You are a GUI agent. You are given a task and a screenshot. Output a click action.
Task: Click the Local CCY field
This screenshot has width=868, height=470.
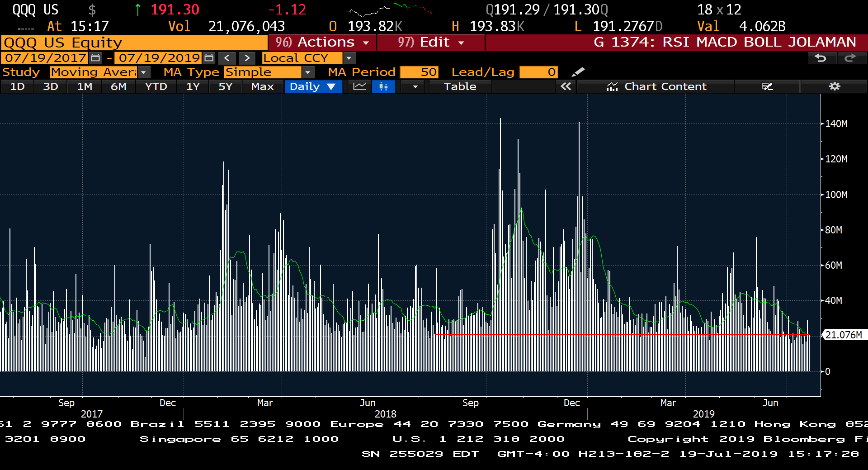tap(302, 58)
